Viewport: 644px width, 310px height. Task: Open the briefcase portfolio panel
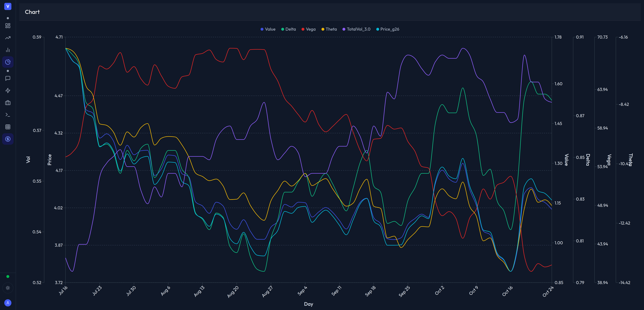8,103
